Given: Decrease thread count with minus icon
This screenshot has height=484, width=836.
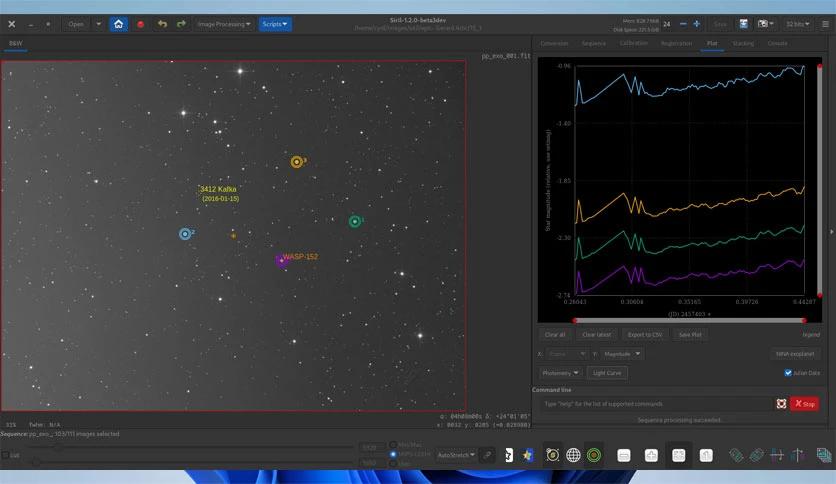Looking at the screenshot, I should (x=683, y=24).
